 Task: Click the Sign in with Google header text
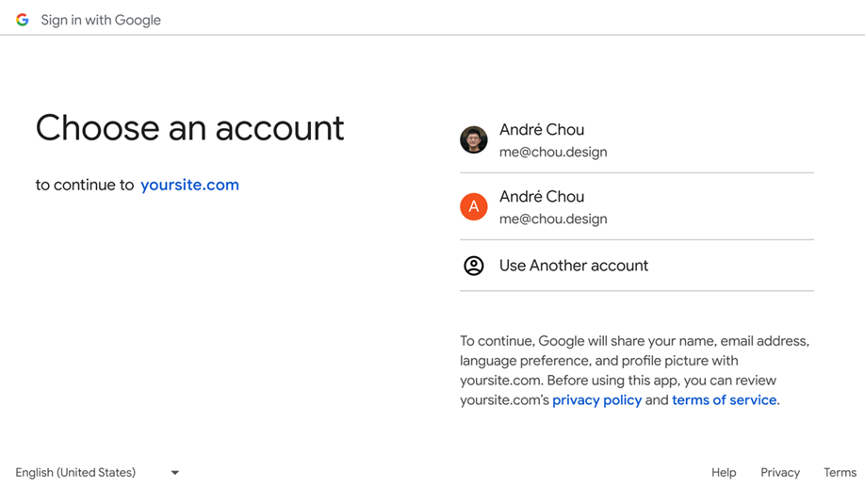(101, 20)
